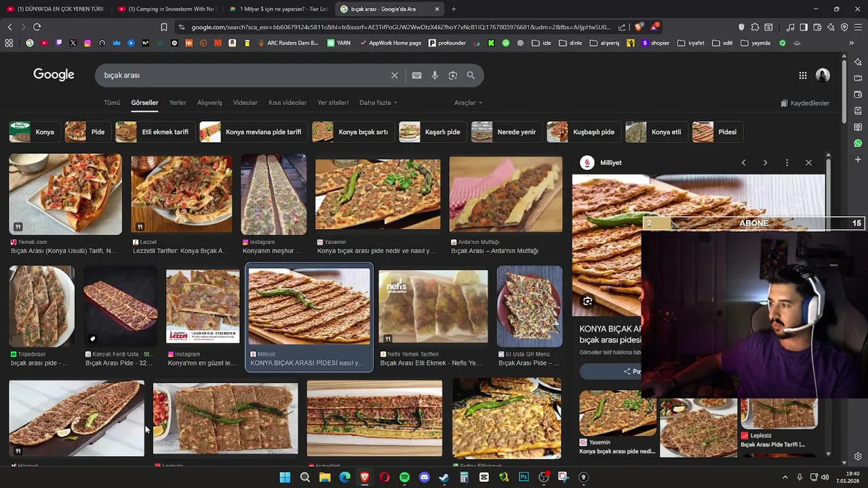The width and height of the screenshot is (868, 488).
Task: Show hidden system tray icons
Action: (x=785, y=477)
